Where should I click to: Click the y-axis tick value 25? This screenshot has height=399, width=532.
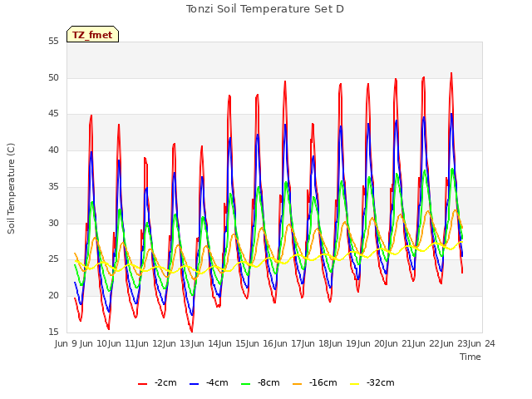(x=53, y=259)
